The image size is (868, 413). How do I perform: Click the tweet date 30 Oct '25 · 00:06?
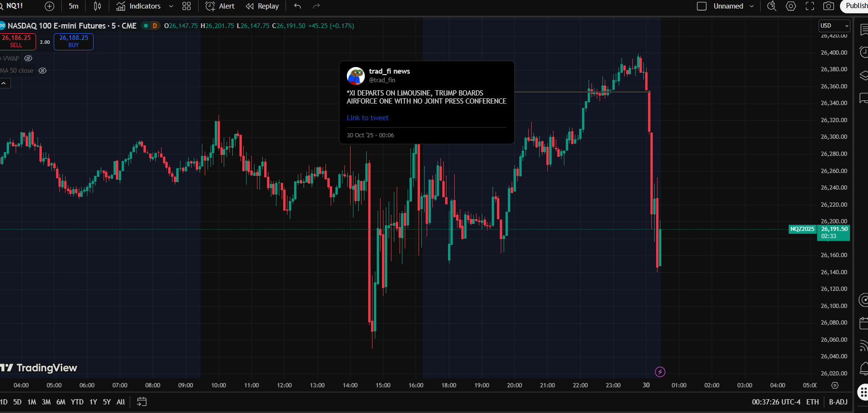(370, 135)
